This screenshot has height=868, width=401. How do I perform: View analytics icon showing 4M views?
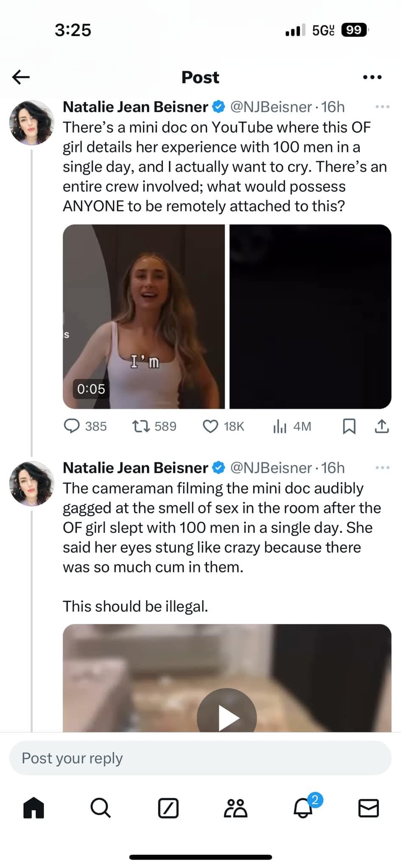[280, 426]
